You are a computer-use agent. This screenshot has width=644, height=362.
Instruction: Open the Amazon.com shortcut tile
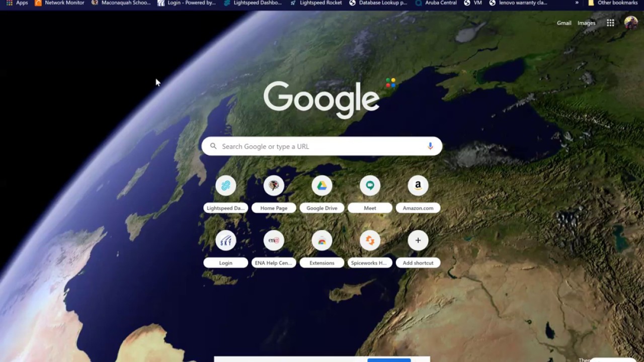(x=418, y=194)
